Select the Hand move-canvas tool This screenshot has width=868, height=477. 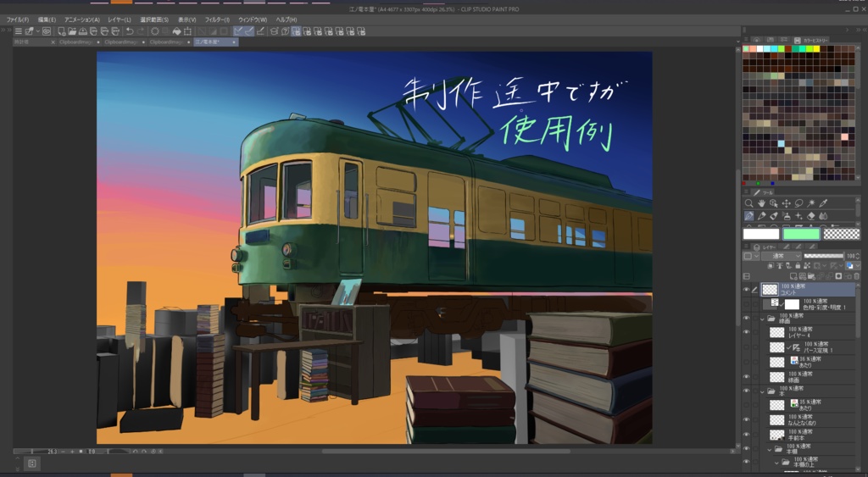[762, 203]
